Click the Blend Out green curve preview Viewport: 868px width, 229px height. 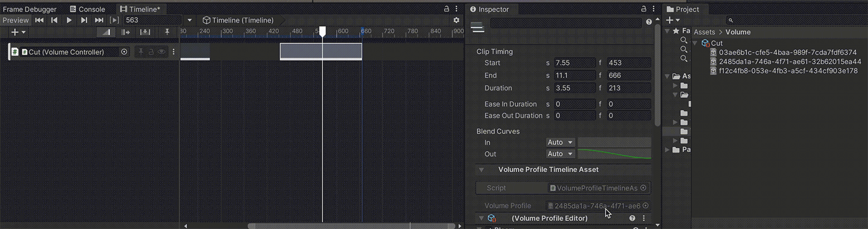(614, 154)
